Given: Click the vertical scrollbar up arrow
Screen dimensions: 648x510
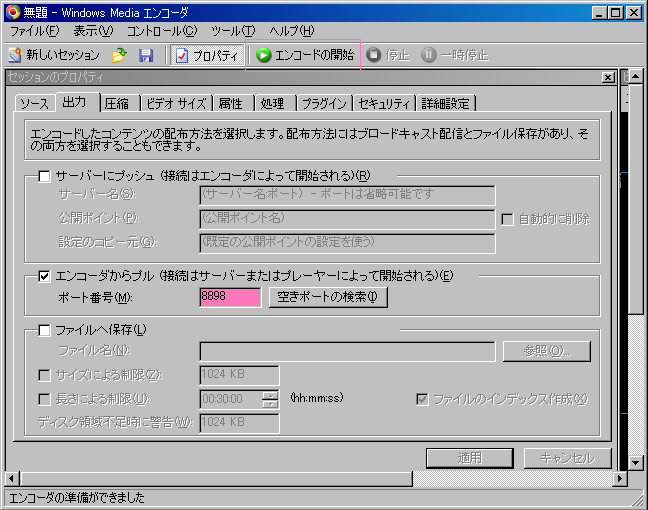Looking at the screenshot, I should [636, 76].
